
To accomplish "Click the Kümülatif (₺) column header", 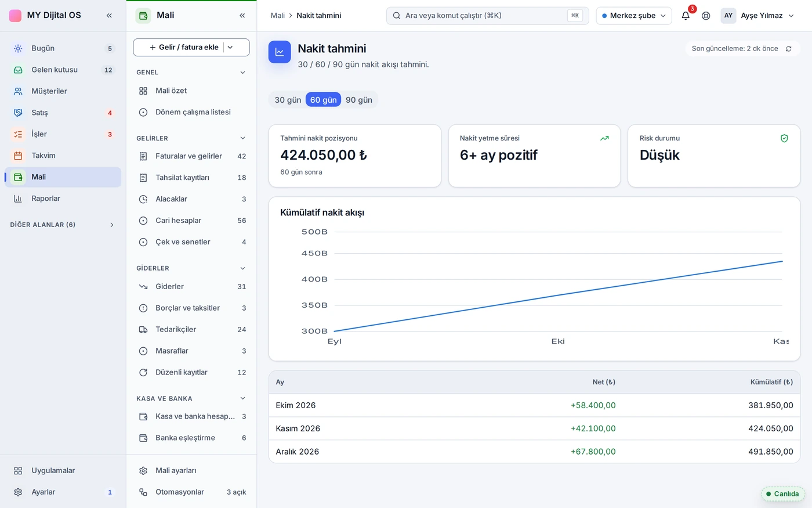I will tap(771, 383).
